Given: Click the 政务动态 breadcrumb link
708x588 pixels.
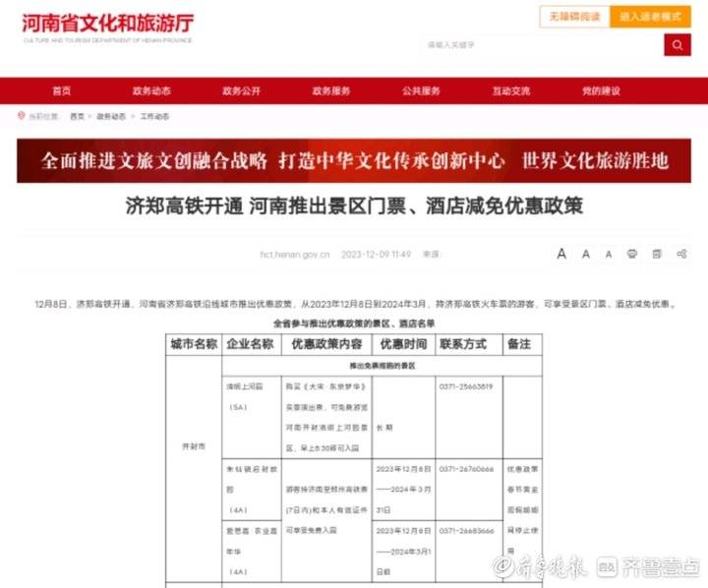Looking at the screenshot, I should [x=111, y=116].
